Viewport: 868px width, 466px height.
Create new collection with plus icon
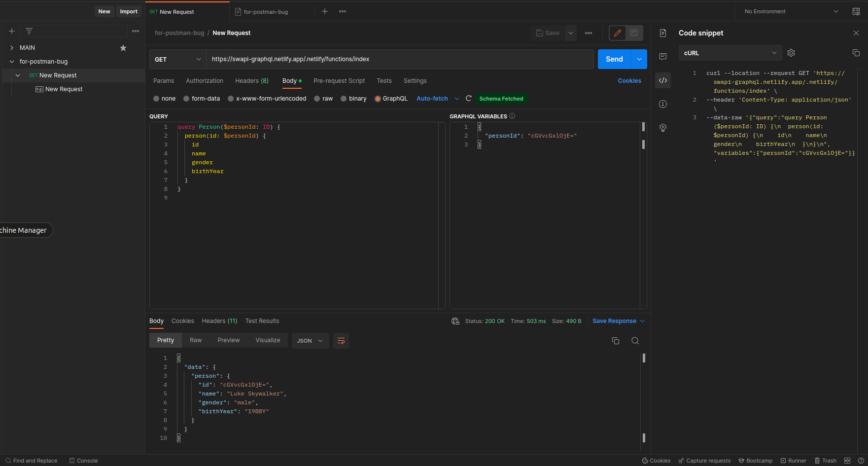[12, 31]
